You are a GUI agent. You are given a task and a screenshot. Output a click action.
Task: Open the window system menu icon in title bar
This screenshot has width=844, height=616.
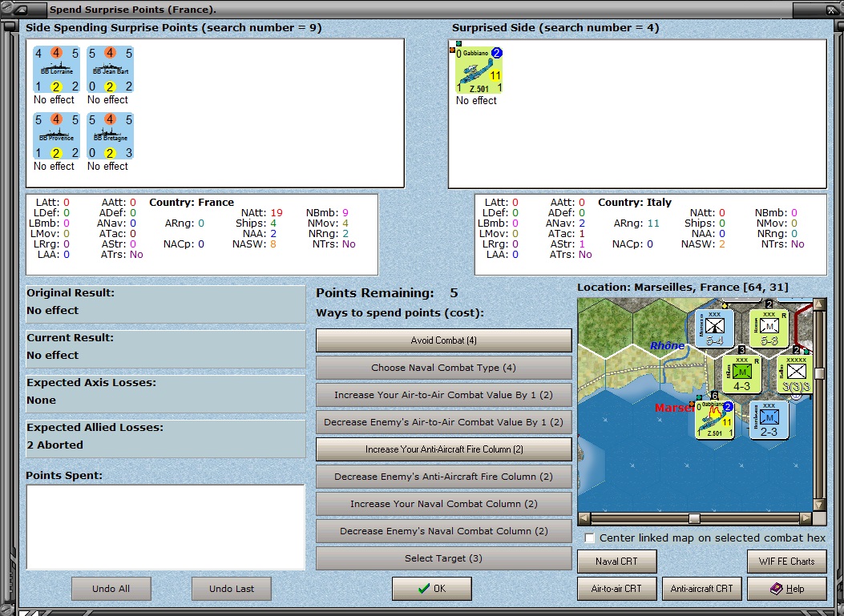(x=22, y=9)
